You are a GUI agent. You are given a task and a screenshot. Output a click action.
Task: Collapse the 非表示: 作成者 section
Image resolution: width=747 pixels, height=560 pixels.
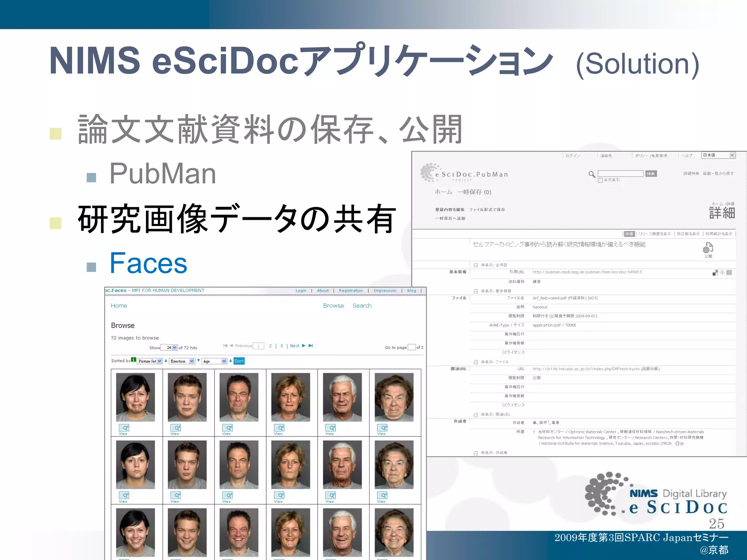pos(476,453)
